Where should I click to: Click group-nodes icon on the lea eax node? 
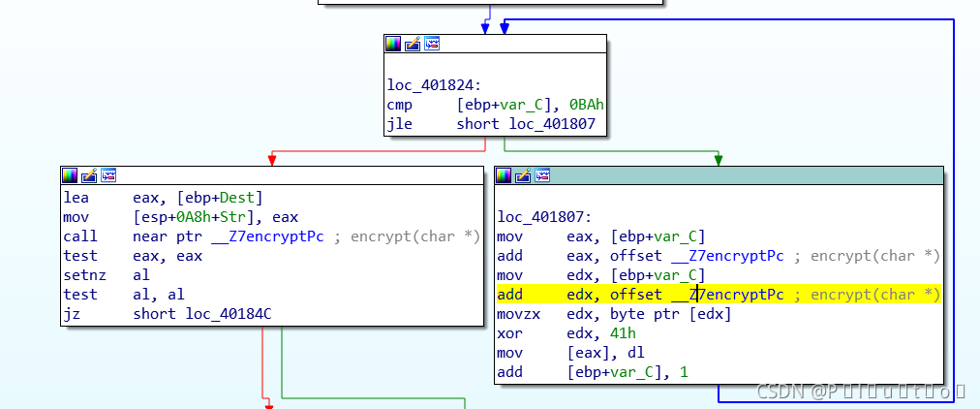pyautogui.click(x=108, y=175)
